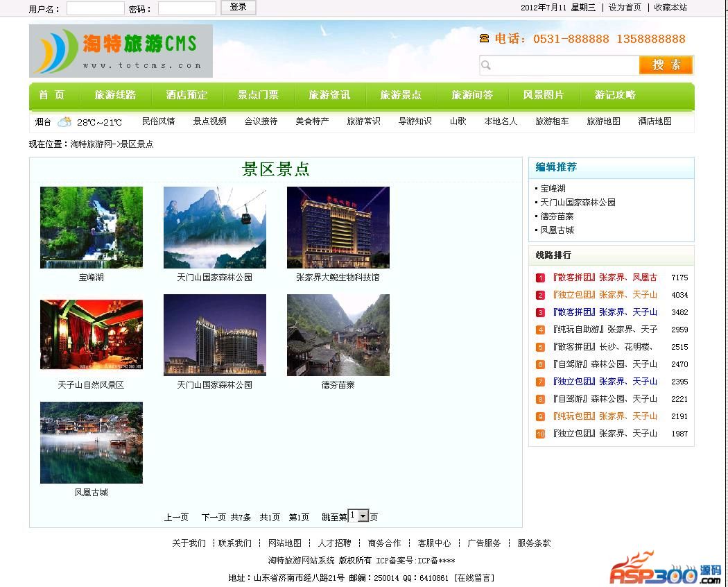728x587 pixels.
Task: Click the number 4 ranking badge
Action: coord(540,330)
